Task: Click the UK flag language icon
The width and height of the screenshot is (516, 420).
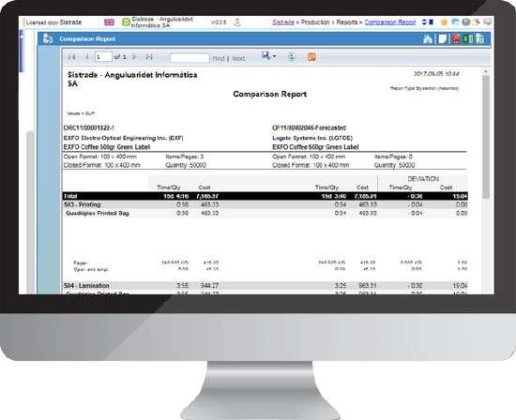Action: coord(109,22)
